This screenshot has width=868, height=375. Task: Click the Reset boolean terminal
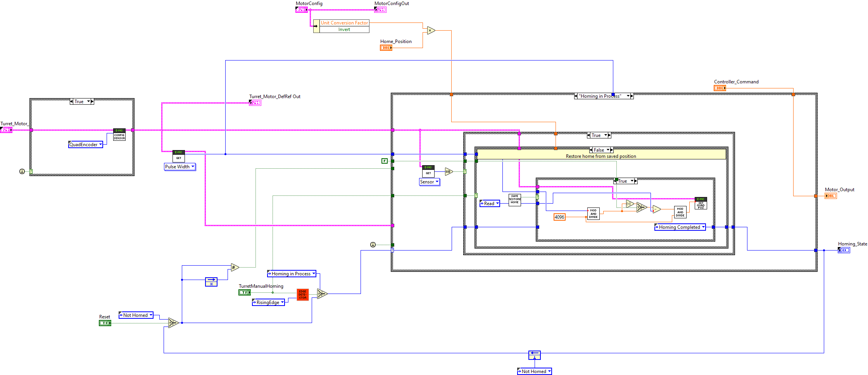pos(105,323)
